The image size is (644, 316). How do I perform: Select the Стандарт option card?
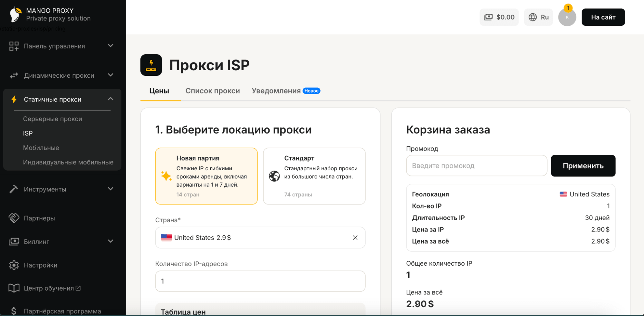(314, 176)
